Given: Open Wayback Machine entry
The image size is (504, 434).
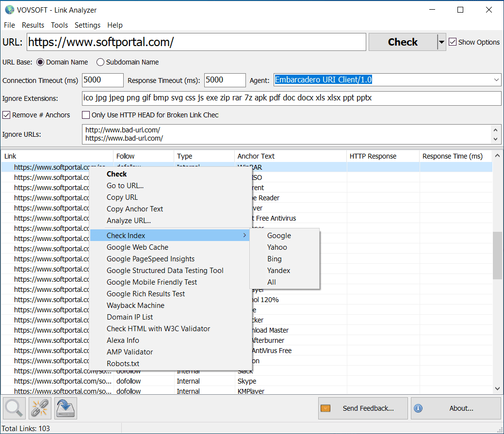Looking at the screenshot, I should pyautogui.click(x=170, y=305).
